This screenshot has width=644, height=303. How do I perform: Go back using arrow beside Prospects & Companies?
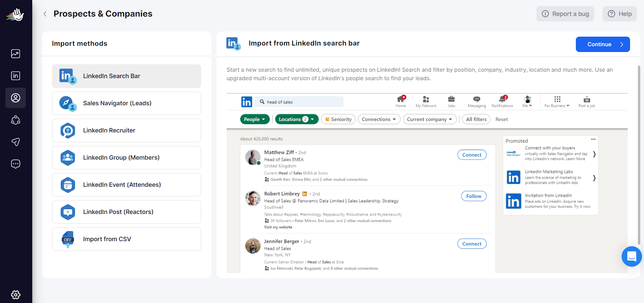click(45, 14)
